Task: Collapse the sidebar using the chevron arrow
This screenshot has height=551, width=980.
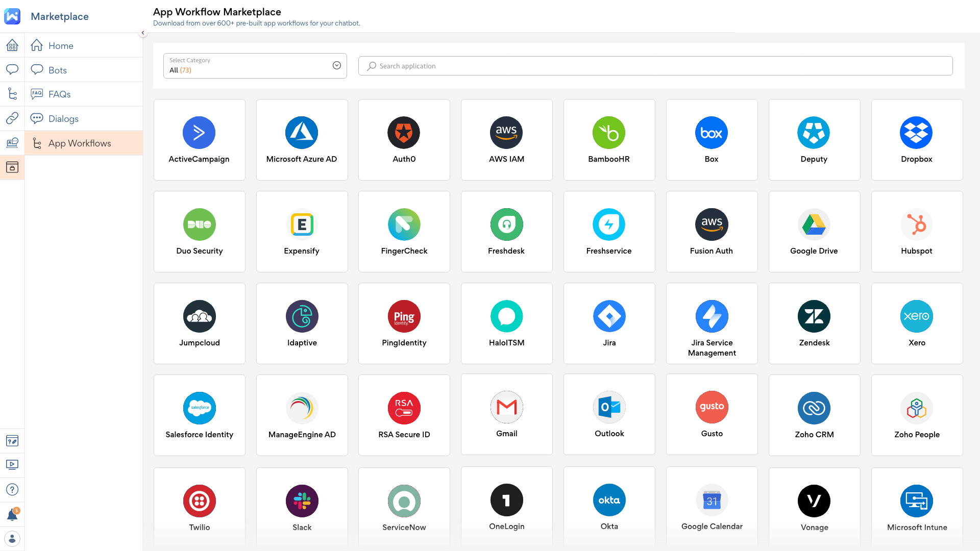Action: [143, 33]
